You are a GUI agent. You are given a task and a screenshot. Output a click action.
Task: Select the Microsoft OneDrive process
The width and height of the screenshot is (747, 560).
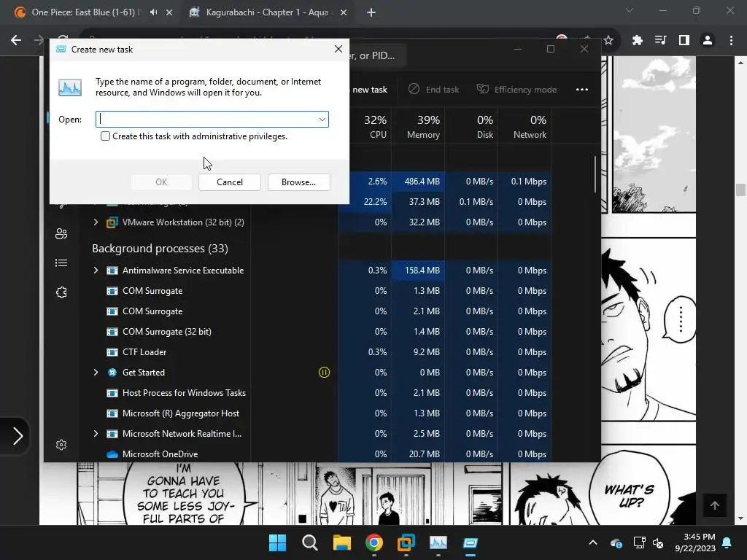(x=160, y=454)
